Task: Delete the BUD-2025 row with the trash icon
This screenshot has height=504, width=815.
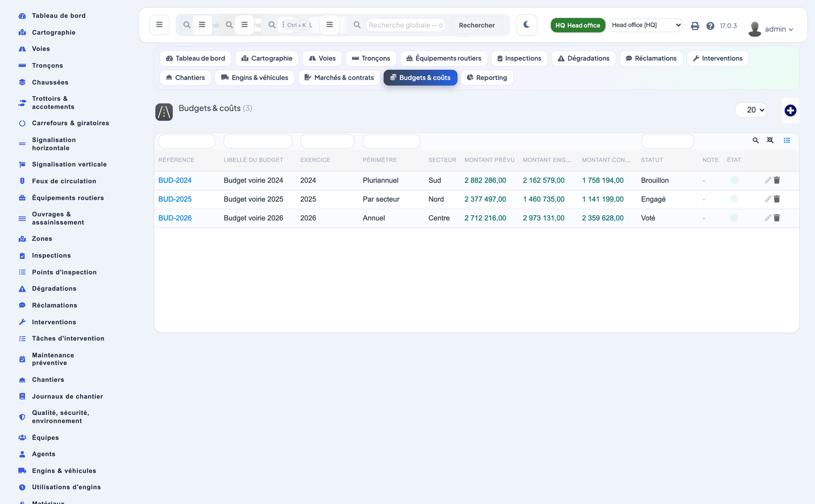Action: (777, 199)
